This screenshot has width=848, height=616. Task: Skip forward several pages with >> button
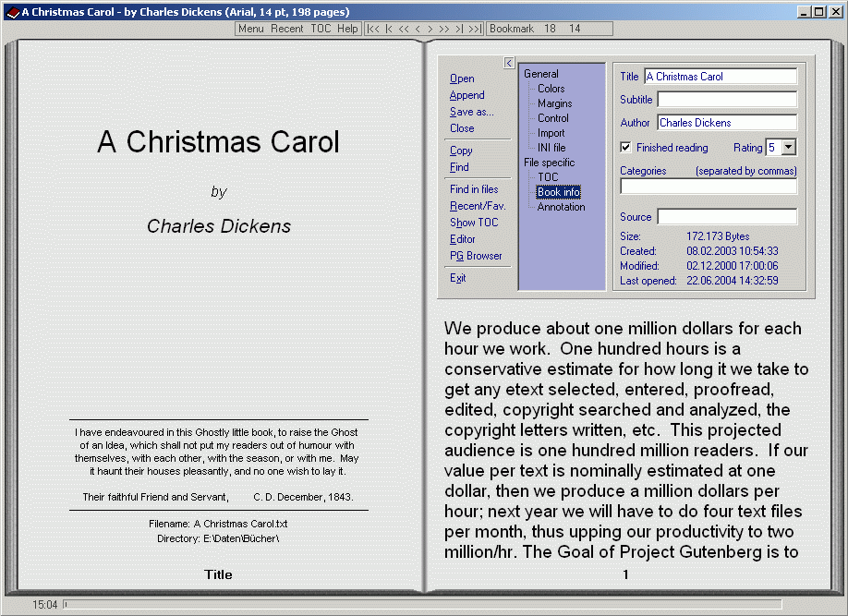(x=444, y=30)
